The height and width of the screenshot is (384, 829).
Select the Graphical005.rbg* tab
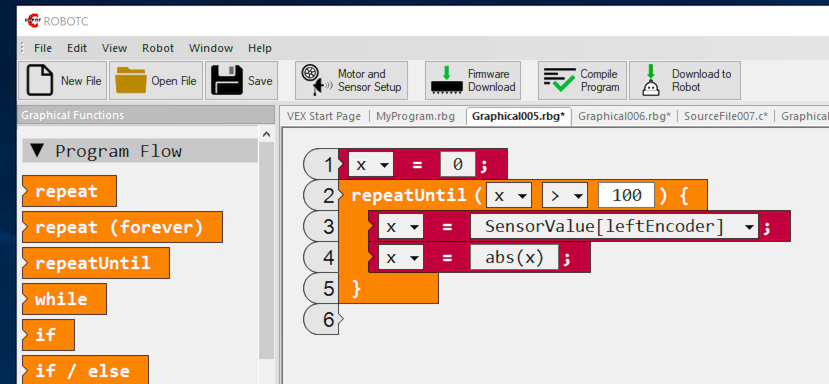519,116
